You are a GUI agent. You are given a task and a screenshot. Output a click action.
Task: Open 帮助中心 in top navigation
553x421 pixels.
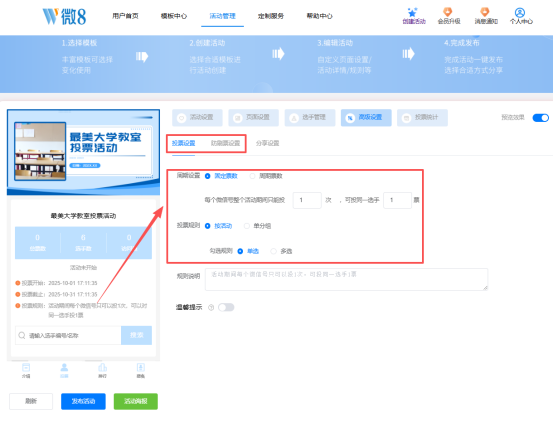[320, 16]
